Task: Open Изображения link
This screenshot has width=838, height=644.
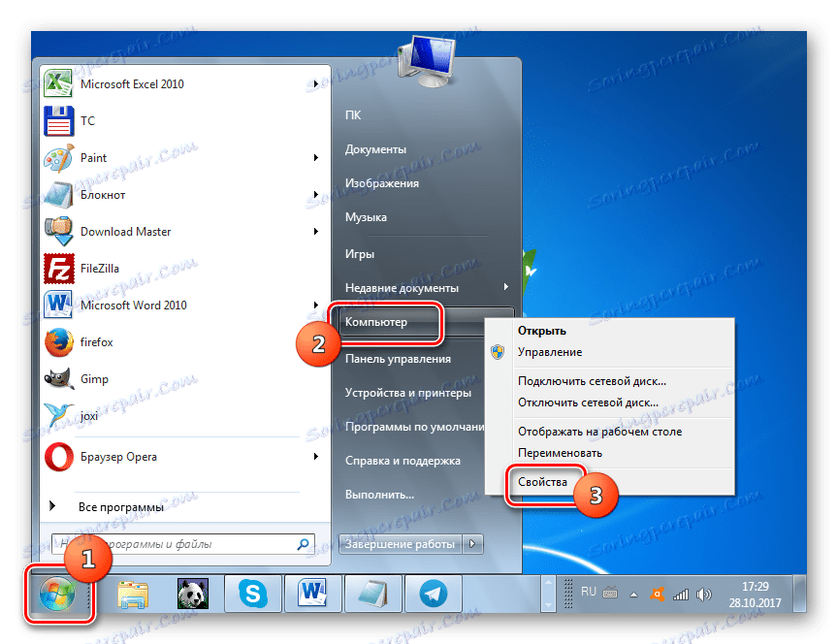Action: click(381, 183)
